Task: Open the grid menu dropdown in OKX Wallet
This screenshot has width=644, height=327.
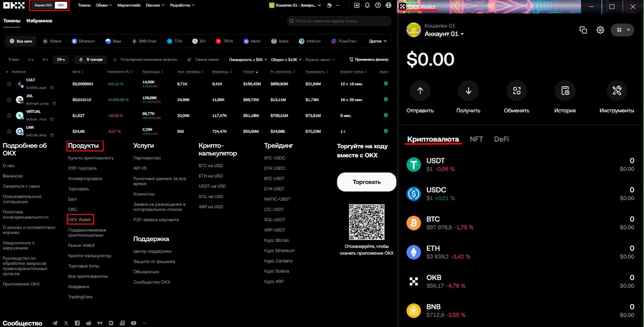Action: click(x=622, y=30)
